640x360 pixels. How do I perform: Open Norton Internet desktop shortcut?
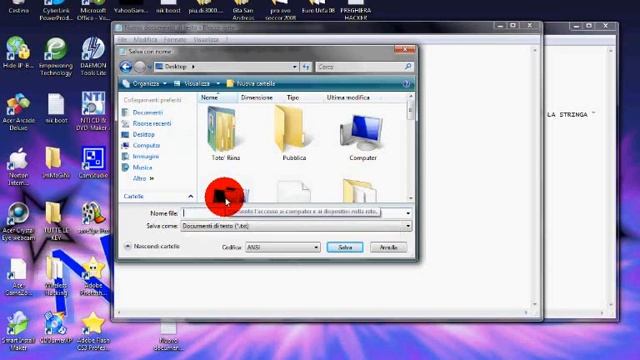point(18,167)
